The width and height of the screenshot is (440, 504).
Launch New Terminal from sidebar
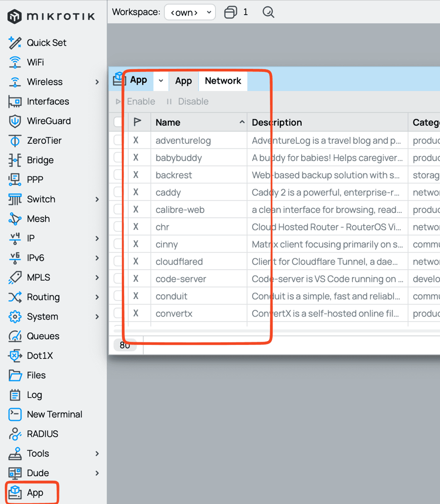45,414
